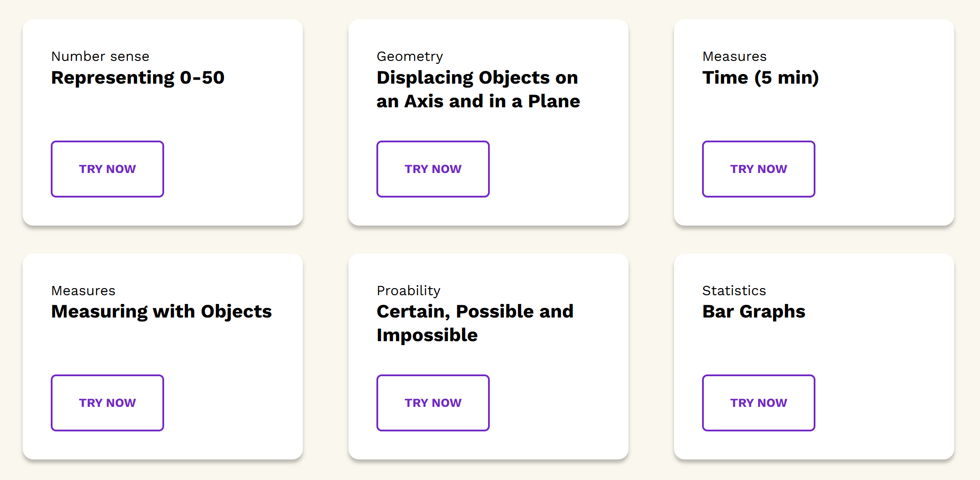The width and height of the screenshot is (980, 480).
Task: Click Measures label above Measuring with Objects
Action: tap(83, 291)
